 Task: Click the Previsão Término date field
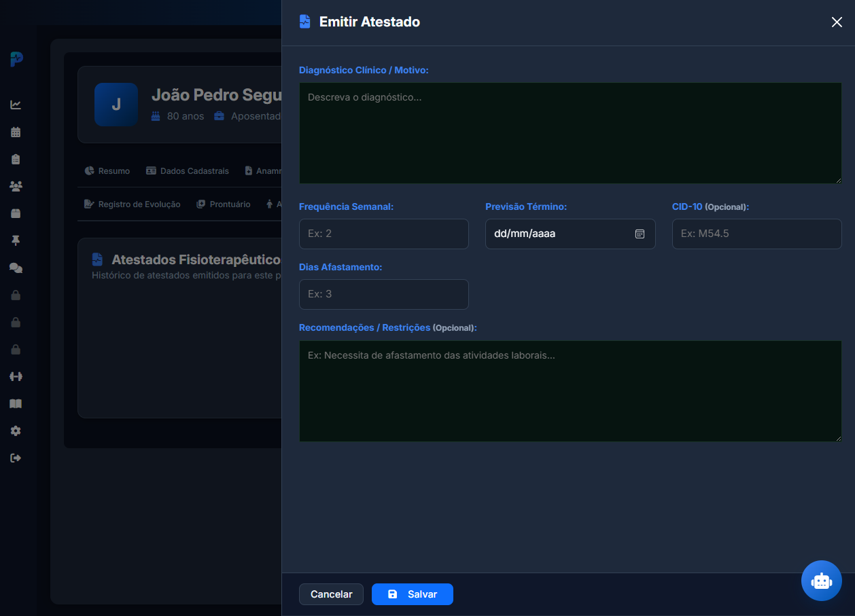(570, 234)
